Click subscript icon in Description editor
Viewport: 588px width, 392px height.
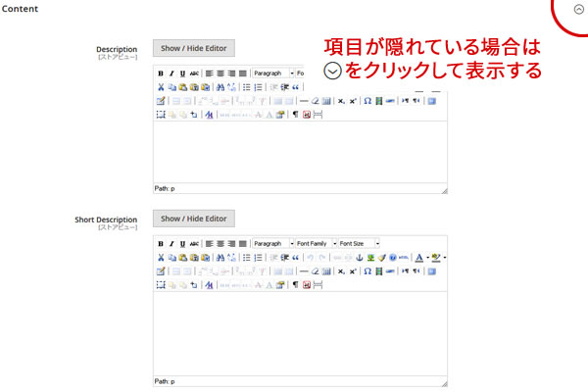(x=340, y=101)
